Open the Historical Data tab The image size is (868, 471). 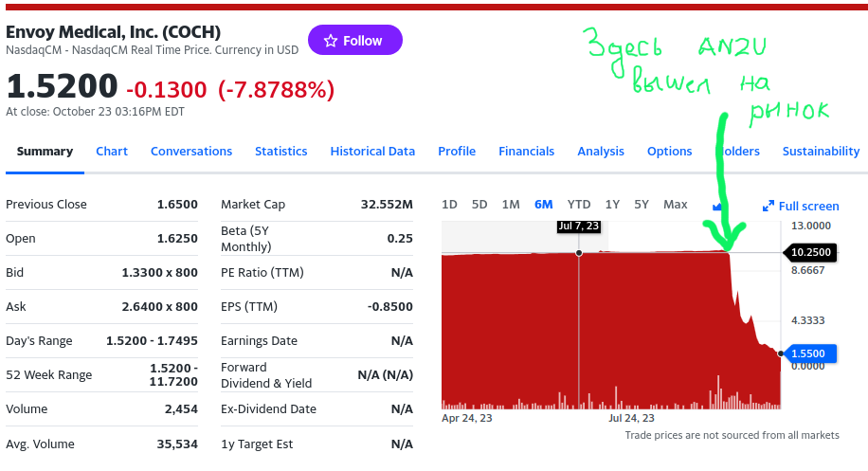tap(372, 151)
